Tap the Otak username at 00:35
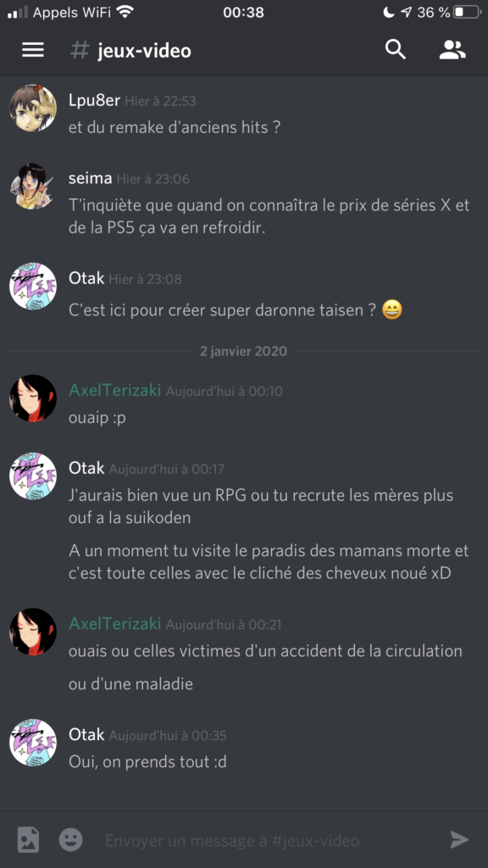The width and height of the screenshot is (488, 868). click(86, 735)
